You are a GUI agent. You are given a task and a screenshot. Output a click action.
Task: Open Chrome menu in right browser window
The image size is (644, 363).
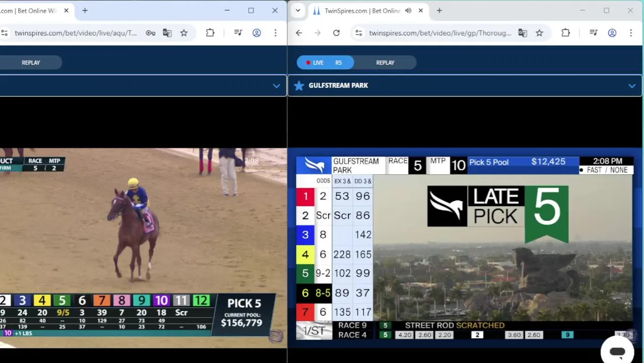[631, 33]
